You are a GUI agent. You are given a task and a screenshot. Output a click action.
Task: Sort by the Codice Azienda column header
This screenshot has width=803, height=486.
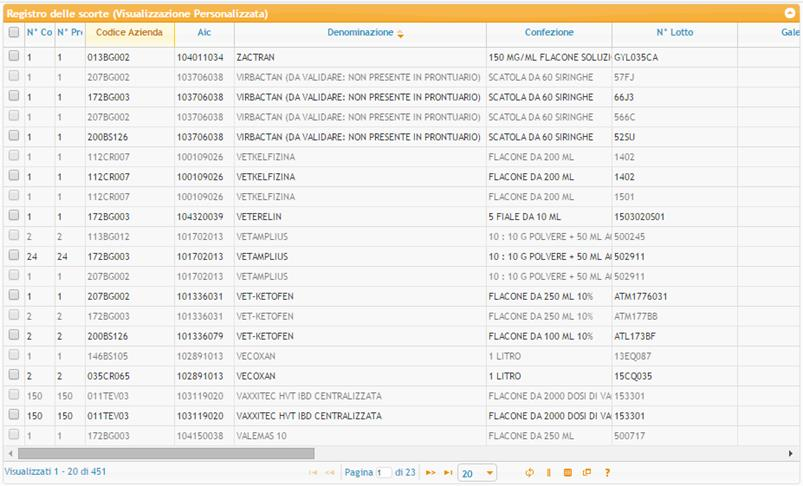130,32
